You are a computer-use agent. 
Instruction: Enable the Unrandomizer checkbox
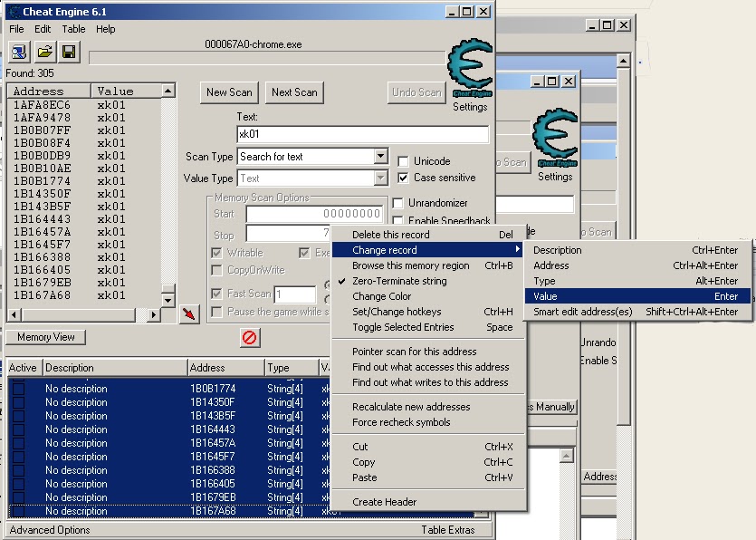397,203
